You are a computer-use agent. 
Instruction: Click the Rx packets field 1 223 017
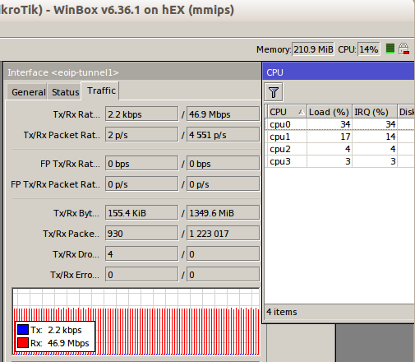tap(223, 233)
